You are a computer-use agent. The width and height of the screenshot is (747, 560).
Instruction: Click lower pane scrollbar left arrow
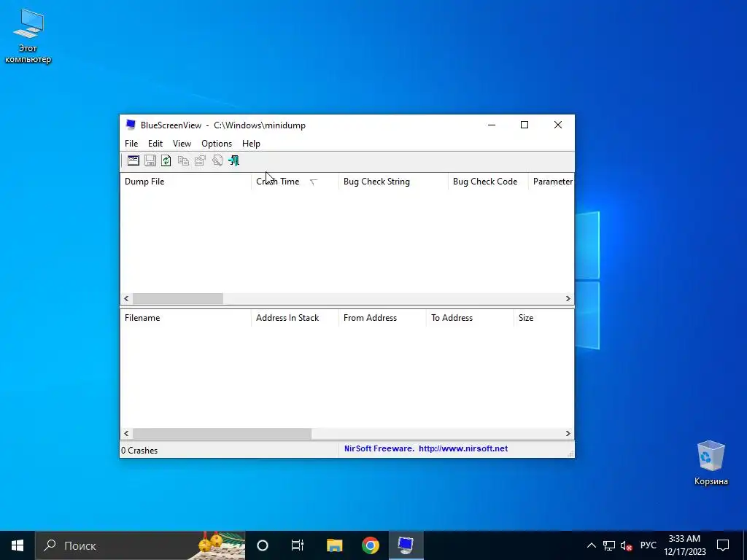pyautogui.click(x=126, y=433)
